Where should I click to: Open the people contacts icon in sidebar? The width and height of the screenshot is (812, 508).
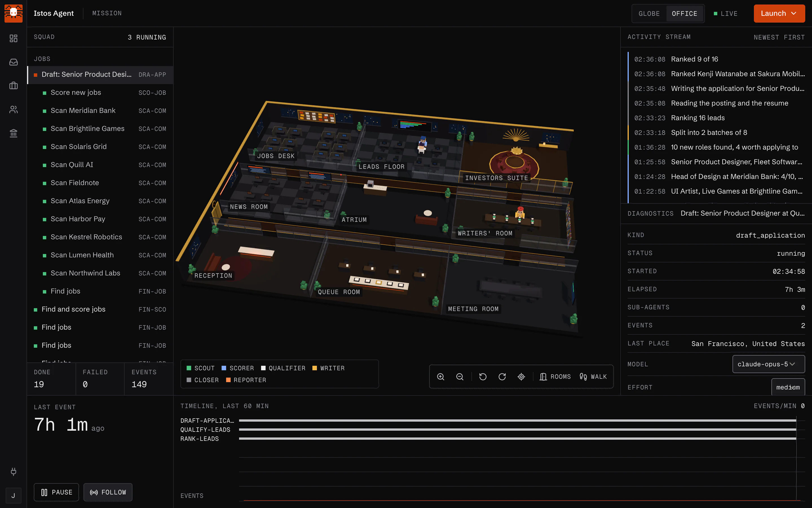coord(14,110)
